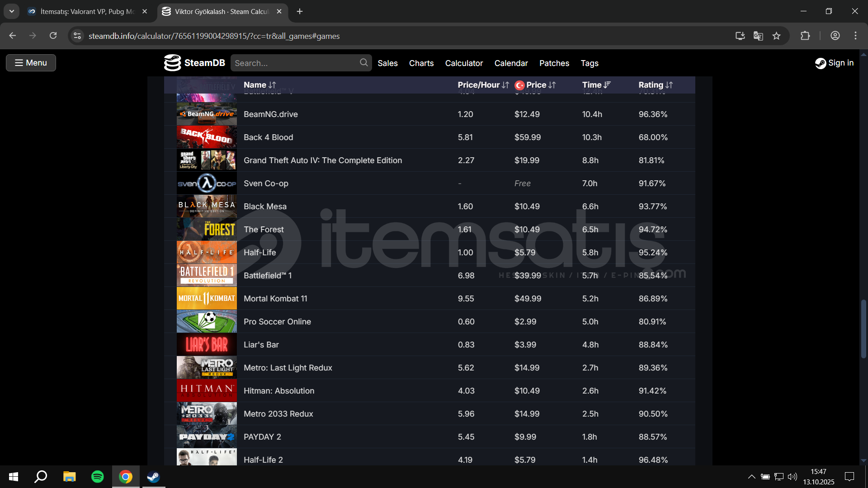The image size is (868, 488).
Task: Open Steam from the taskbar
Action: [153, 477]
